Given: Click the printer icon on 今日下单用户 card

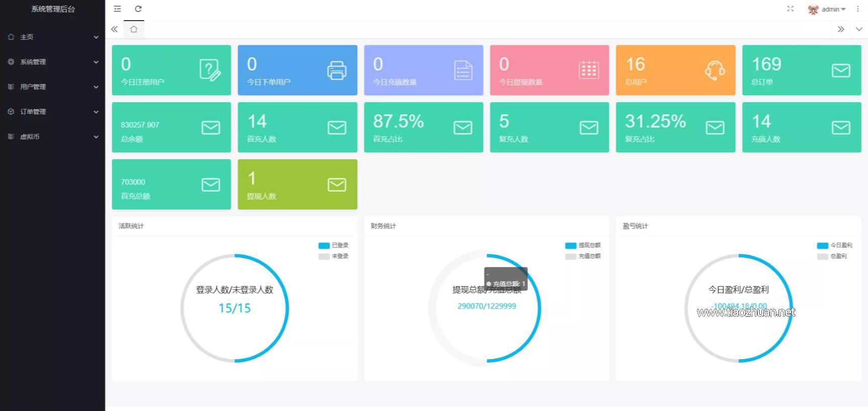Looking at the screenshot, I should pyautogui.click(x=337, y=71).
